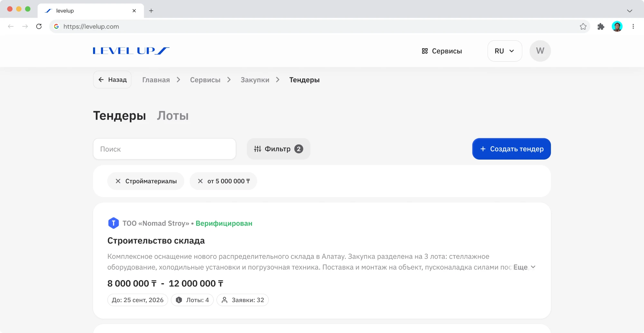Expand the tab search chevron

pos(630,11)
